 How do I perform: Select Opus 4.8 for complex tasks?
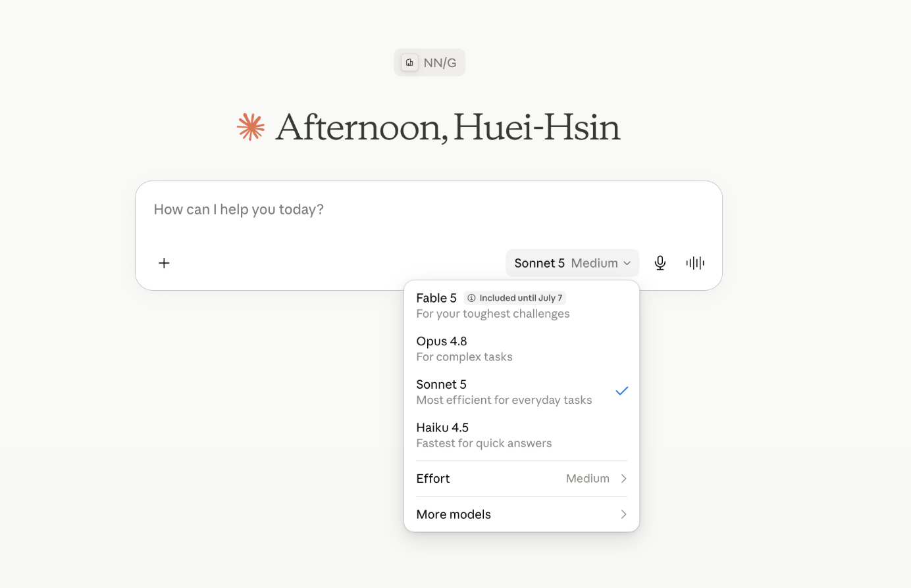coord(521,349)
